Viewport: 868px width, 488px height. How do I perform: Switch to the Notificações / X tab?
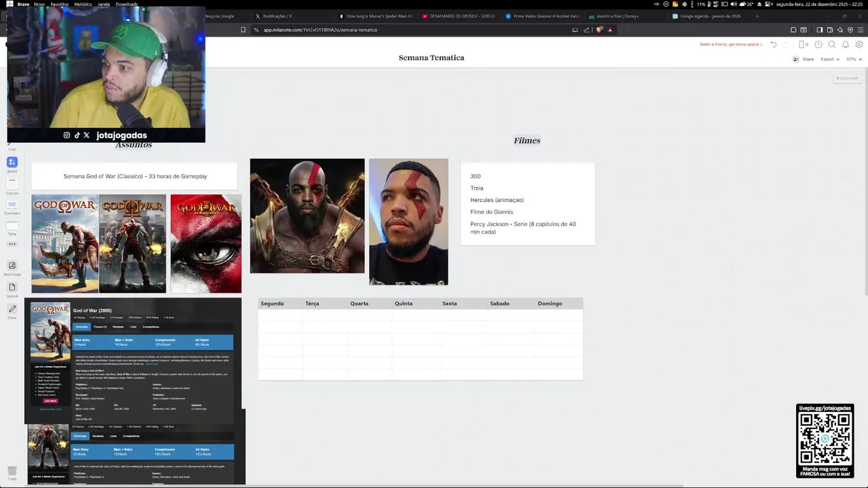[293, 16]
